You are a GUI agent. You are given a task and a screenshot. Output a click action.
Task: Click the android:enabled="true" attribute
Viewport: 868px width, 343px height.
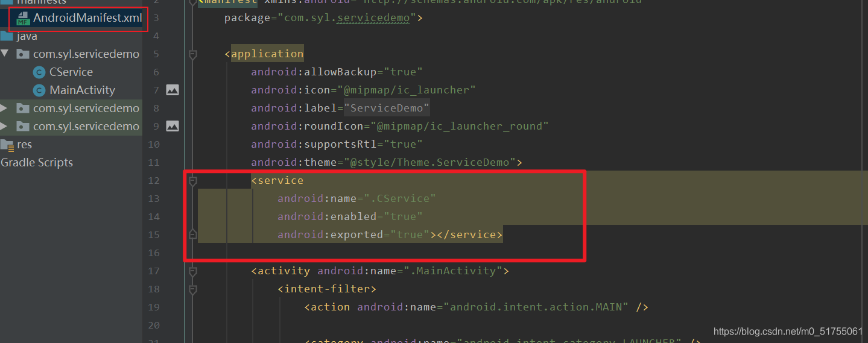tap(350, 216)
